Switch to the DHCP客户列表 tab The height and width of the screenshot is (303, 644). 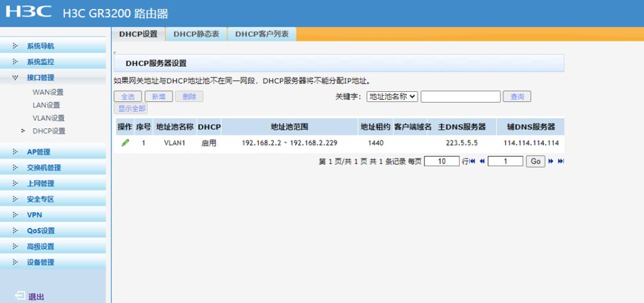(x=262, y=34)
